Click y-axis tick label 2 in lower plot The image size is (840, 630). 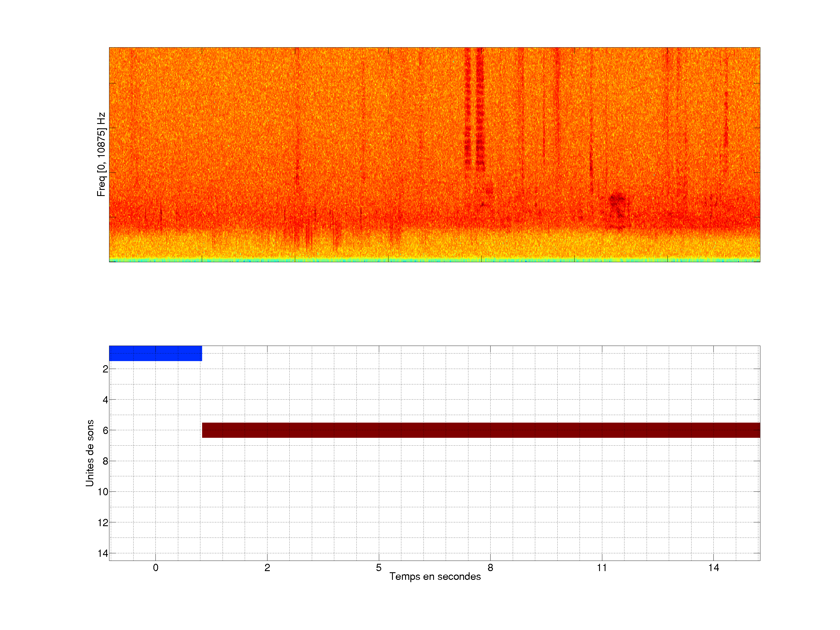(x=105, y=369)
